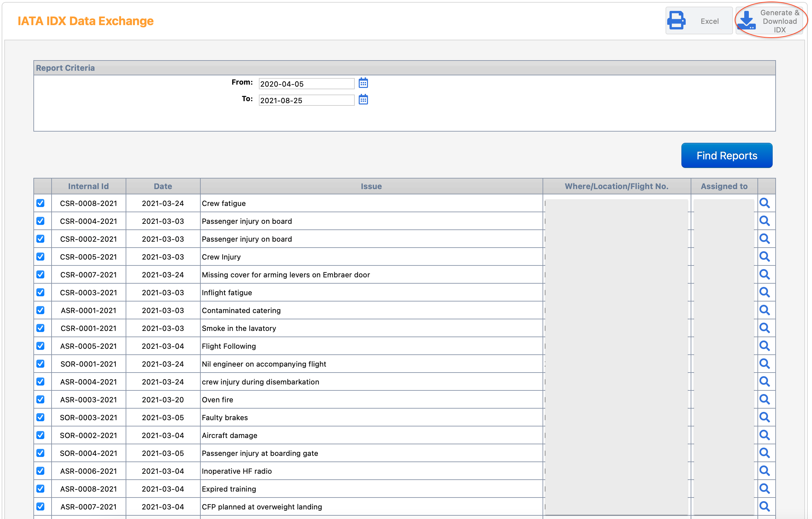Sort by the Internal Id column header
Screen dimensions: 812x519
point(88,186)
